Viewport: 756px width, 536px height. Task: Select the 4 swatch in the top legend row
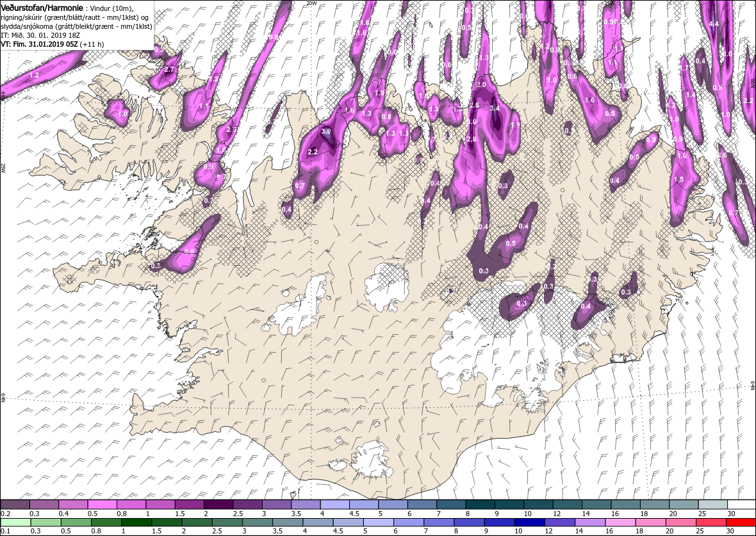pyautogui.click(x=334, y=504)
